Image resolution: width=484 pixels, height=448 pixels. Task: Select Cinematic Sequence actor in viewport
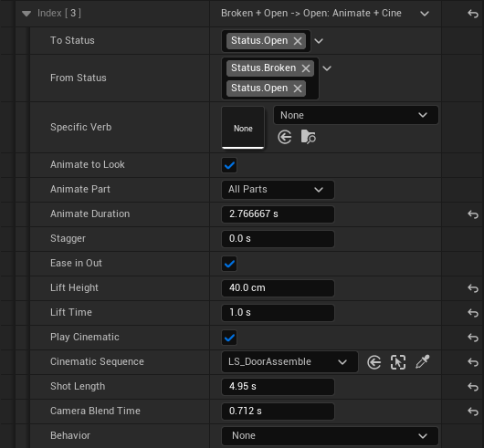(398, 362)
